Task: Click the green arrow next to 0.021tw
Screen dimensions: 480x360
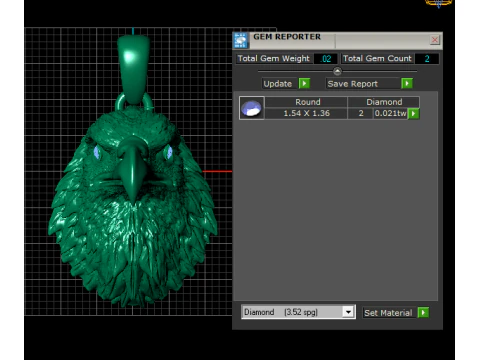Action: click(x=414, y=113)
